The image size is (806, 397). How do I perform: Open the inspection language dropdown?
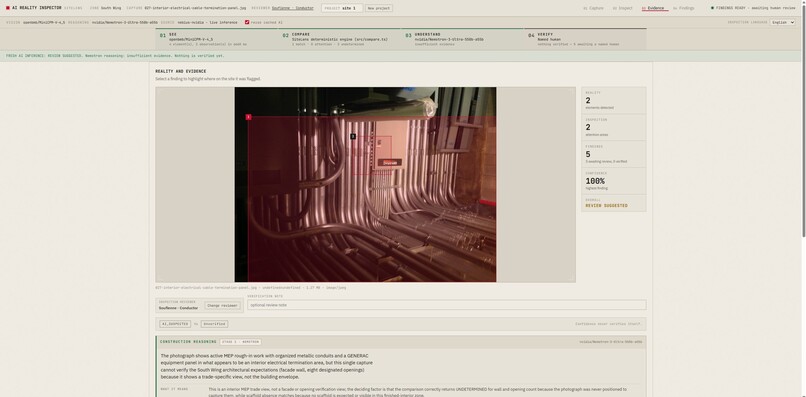(x=782, y=22)
